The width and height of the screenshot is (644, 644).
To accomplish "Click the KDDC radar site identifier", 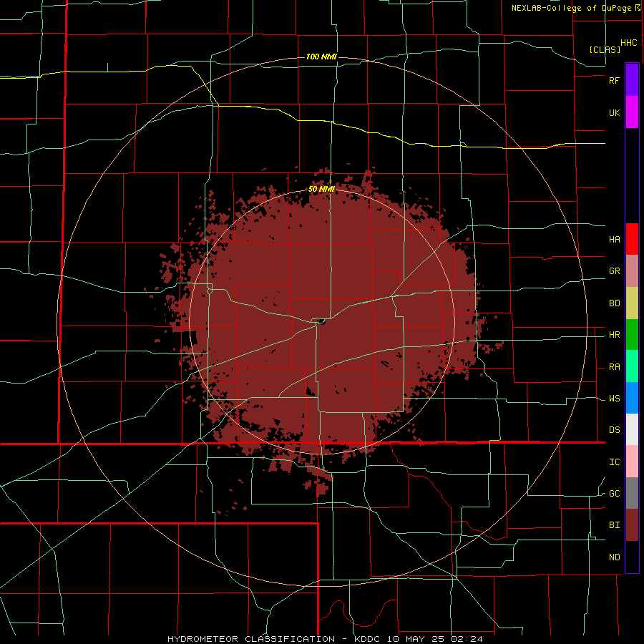I will tap(368, 639).
